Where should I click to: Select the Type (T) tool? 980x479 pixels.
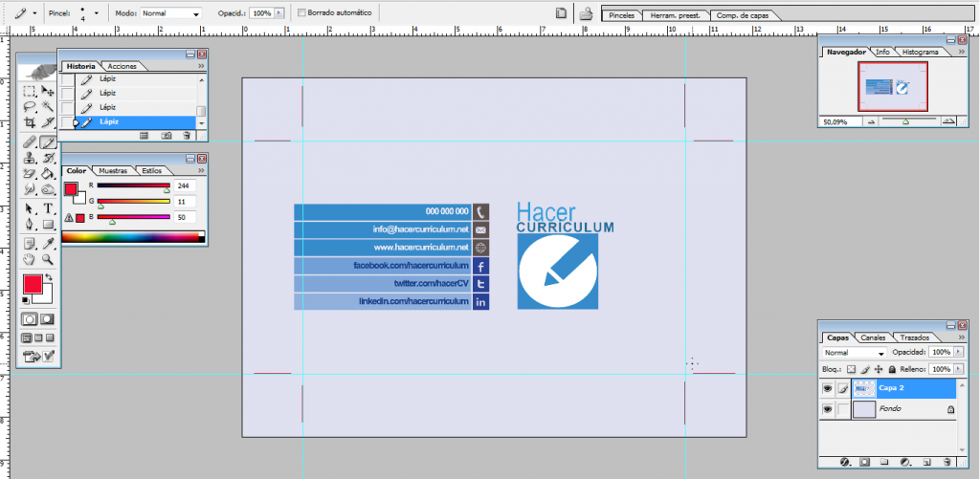click(48, 208)
